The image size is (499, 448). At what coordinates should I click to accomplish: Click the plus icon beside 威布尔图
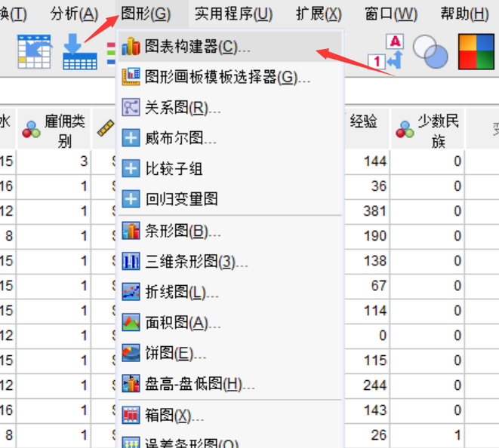(131, 138)
